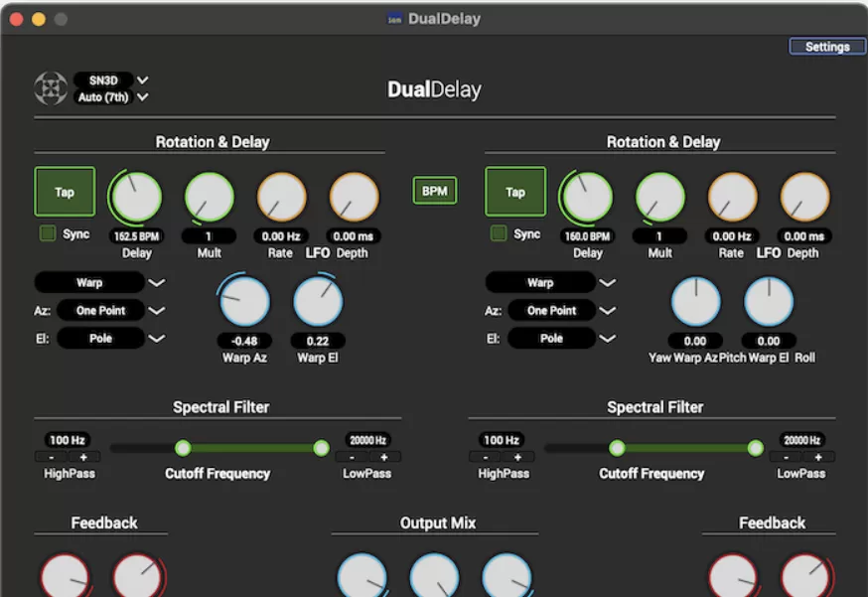Click the left Tap tempo button
Screen dimensions: 868x597
point(65,192)
